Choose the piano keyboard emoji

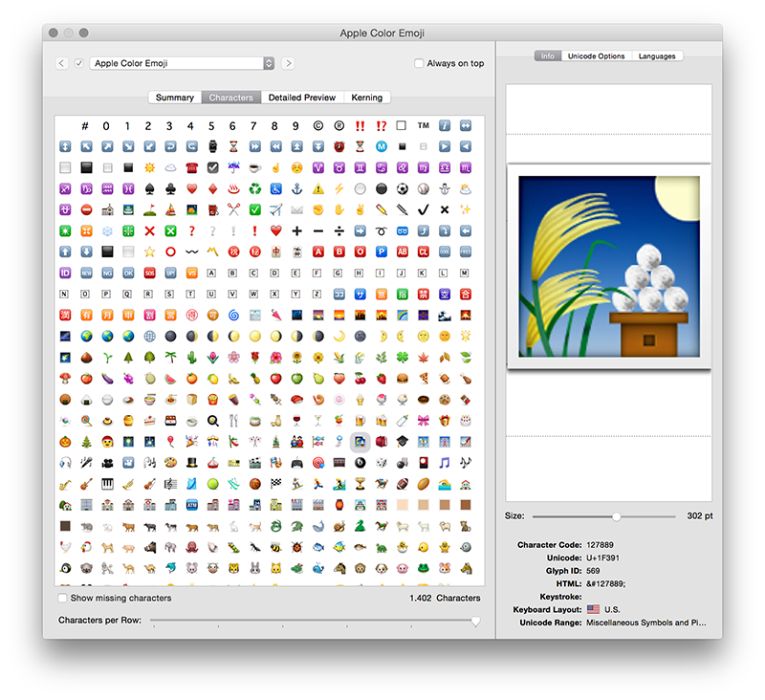(106, 483)
